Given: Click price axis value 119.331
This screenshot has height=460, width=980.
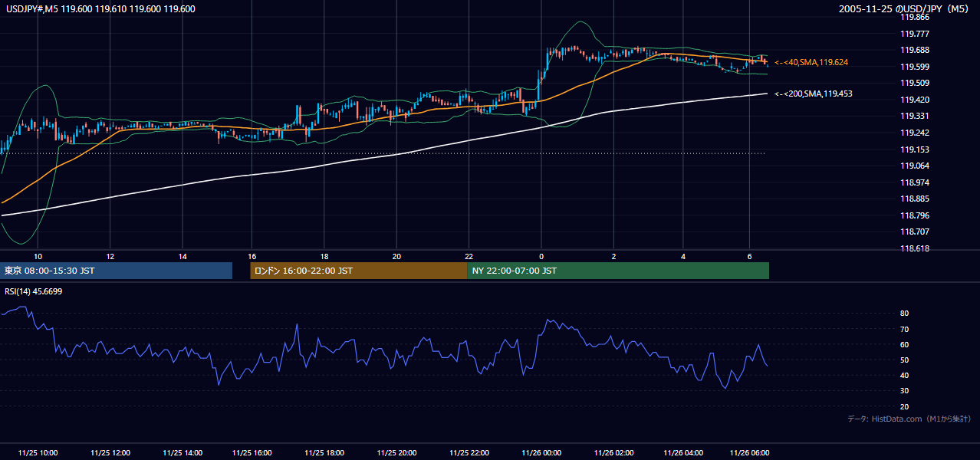Looking at the screenshot, I should coord(915,116).
